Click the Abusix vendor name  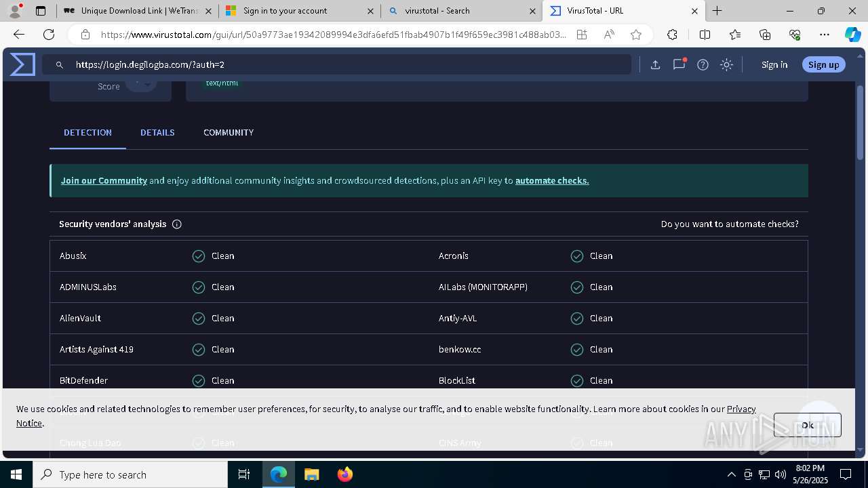(x=73, y=256)
